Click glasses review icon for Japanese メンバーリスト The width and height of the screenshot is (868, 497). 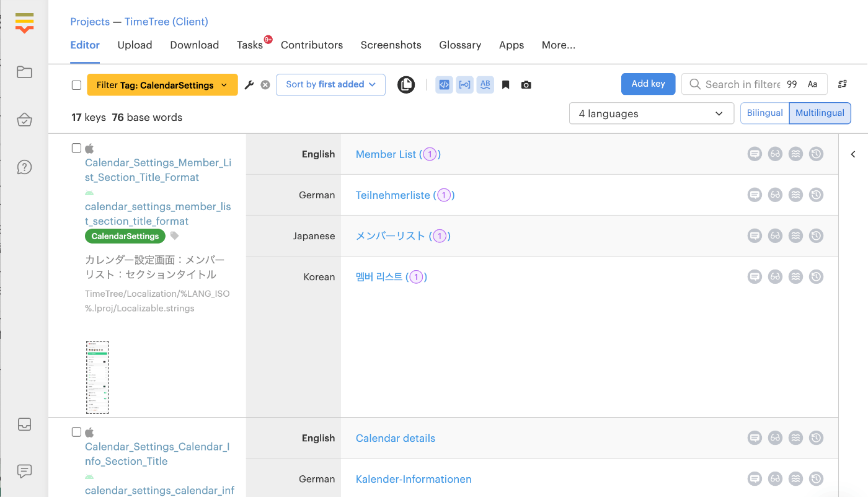tap(775, 236)
